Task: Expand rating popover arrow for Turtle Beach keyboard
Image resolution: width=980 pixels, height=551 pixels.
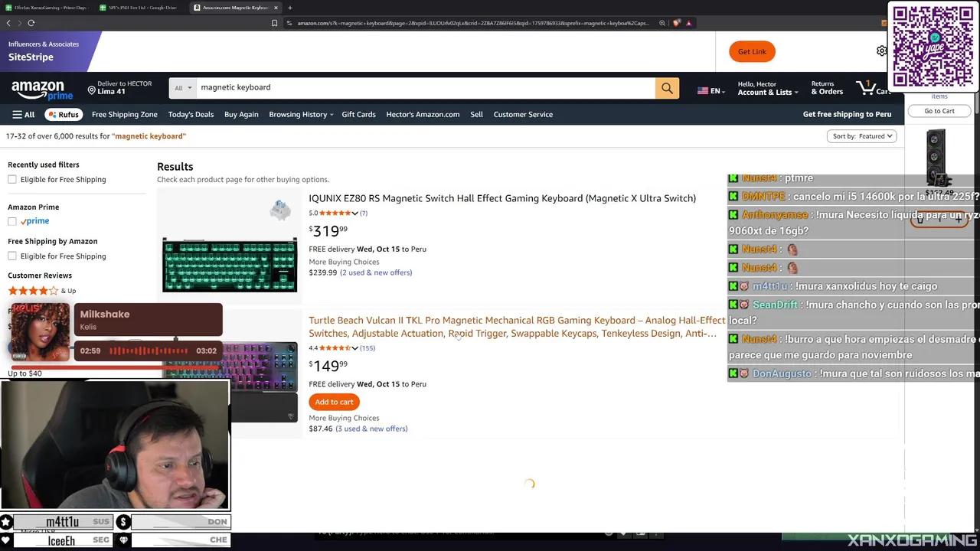Action: tap(355, 348)
